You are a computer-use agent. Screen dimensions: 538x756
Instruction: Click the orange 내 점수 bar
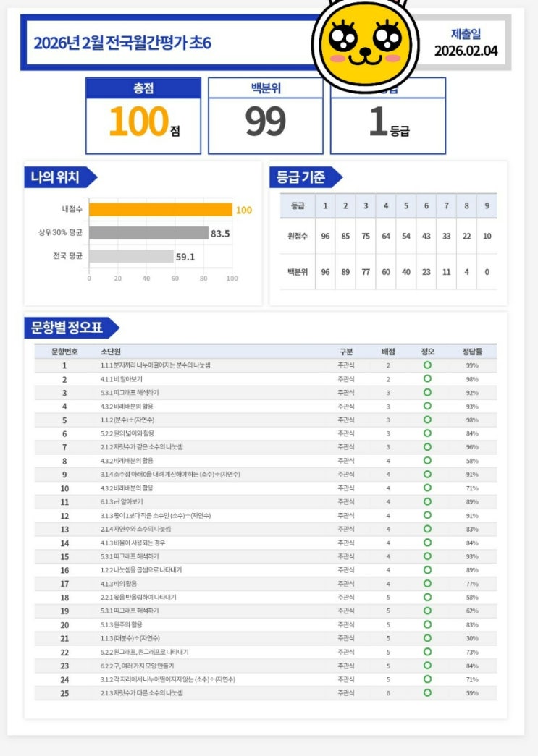point(160,210)
